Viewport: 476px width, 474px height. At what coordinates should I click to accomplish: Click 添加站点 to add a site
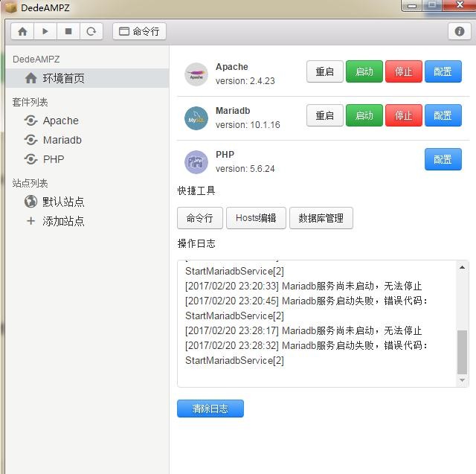click(x=63, y=221)
